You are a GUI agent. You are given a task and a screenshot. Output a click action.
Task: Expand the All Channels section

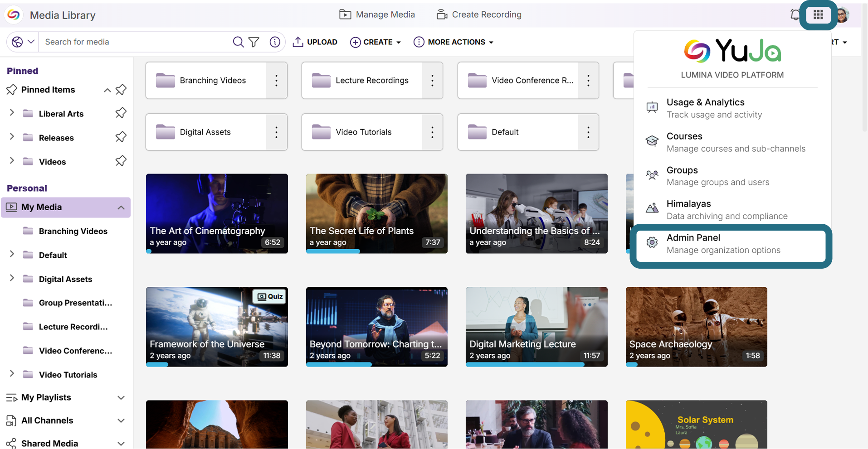[x=121, y=420]
